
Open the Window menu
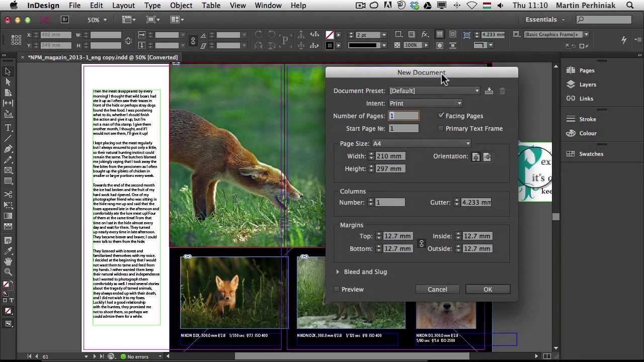pyautogui.click(x=268, y=6)
